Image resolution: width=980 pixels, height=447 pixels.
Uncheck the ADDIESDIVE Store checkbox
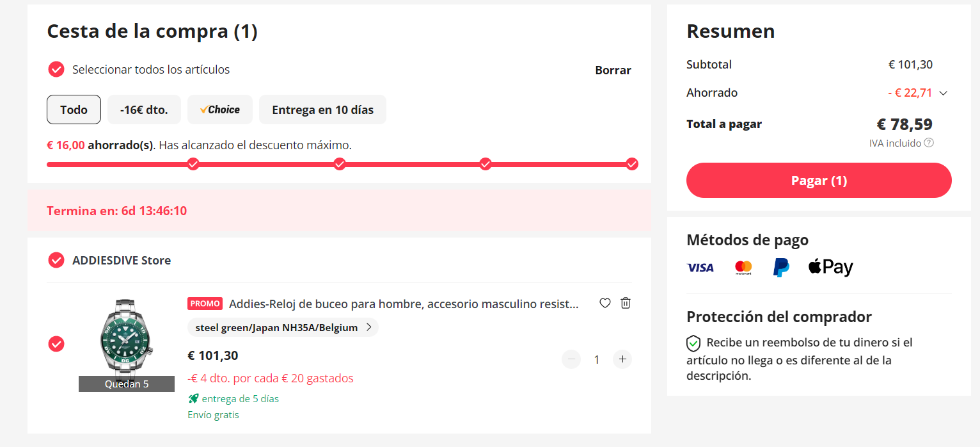(x=56, y=260)
